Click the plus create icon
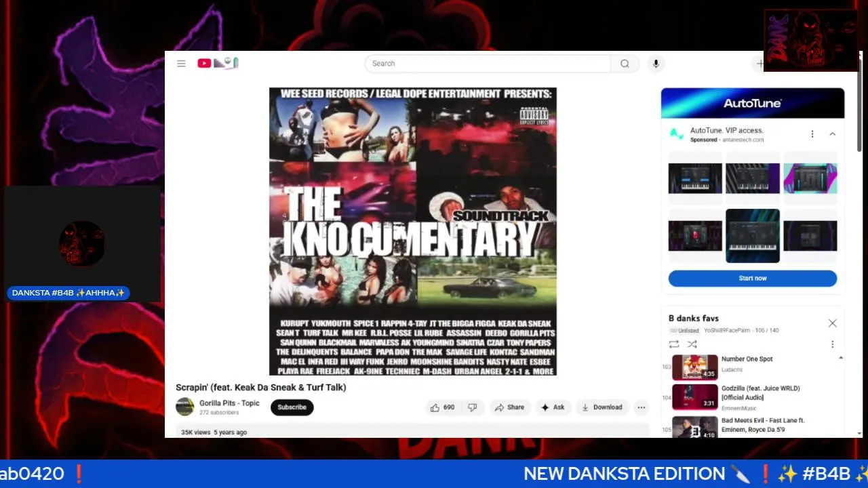Screen dimensions: 868x488 coord(760,64)
